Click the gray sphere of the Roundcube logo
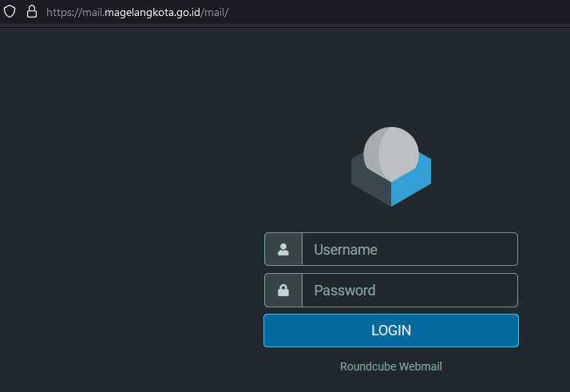Viewport: 570px width, 392px height. click(x=391, y=154)
